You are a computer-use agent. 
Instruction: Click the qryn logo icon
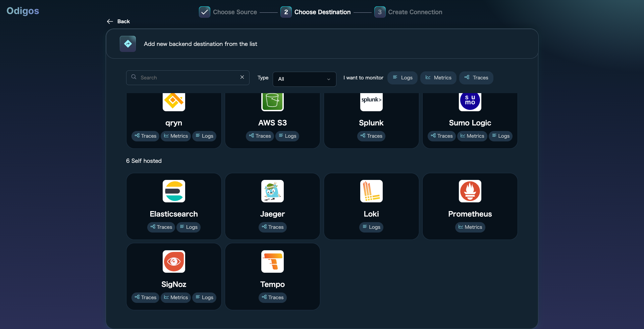(174, 102)
